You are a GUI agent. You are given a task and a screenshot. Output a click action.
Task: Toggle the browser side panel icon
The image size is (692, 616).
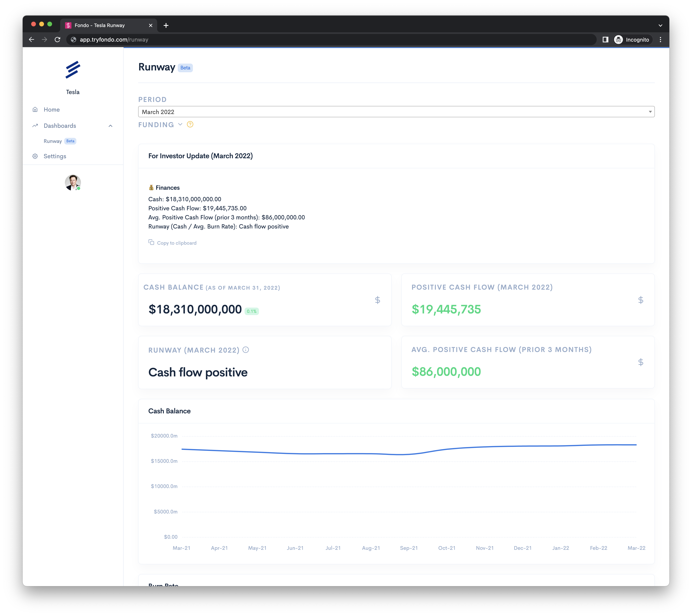click(x=605, y=40)
